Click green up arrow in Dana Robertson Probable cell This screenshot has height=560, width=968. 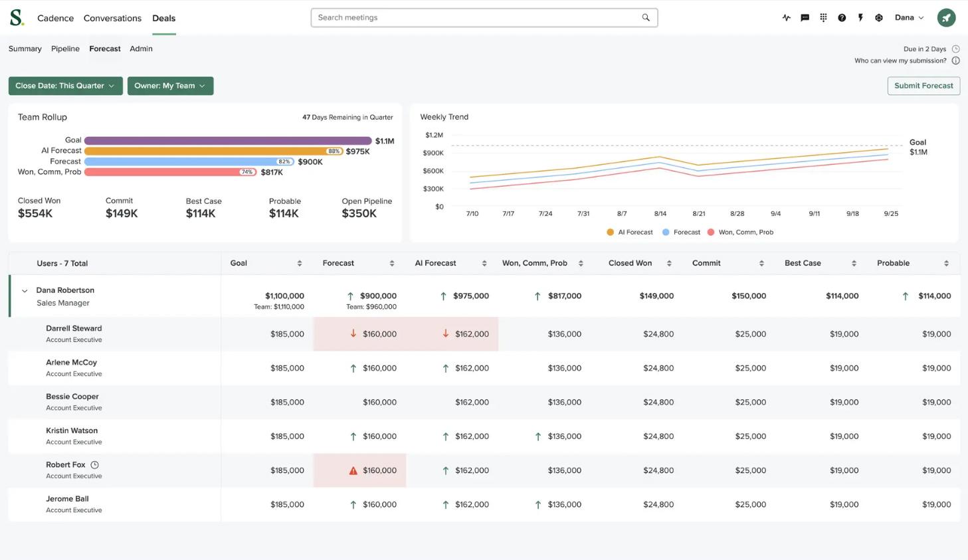click(905, 296)
